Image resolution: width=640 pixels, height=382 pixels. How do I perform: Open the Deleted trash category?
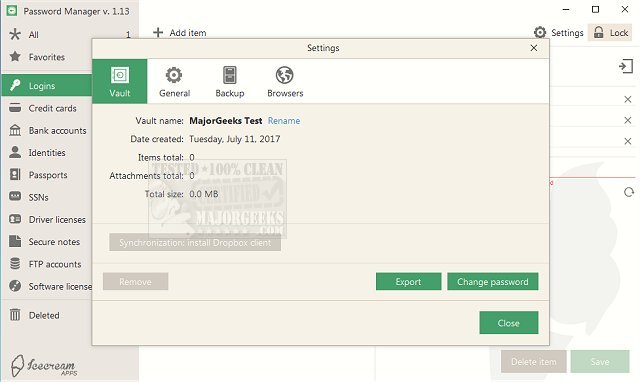pyautogui.click(x=47, y=315)
